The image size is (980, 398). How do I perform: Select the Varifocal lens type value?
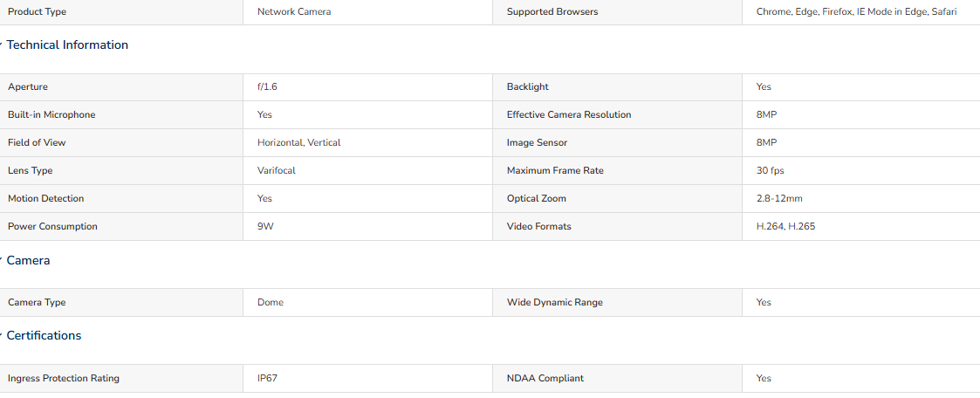pyautogui.click(x=277, y=170)
